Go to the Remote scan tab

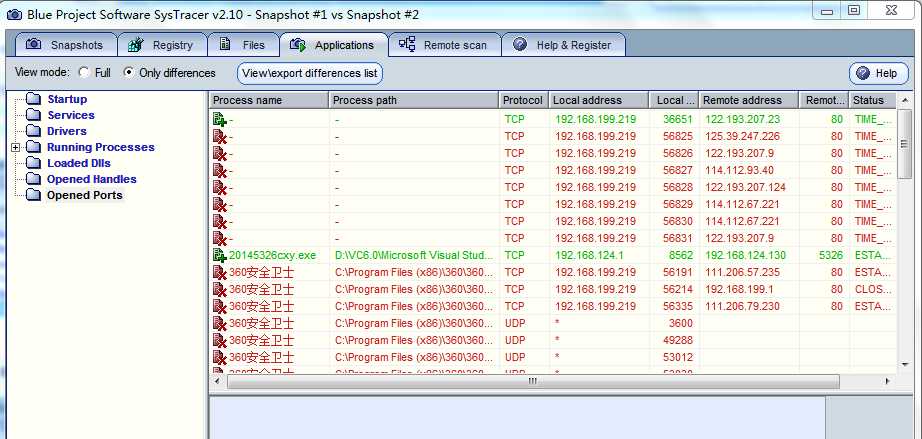[444, 45]
